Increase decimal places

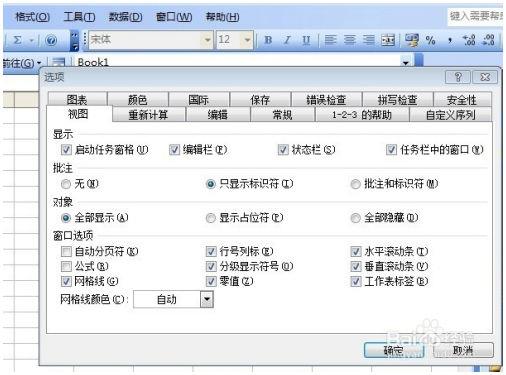point(469,40)
